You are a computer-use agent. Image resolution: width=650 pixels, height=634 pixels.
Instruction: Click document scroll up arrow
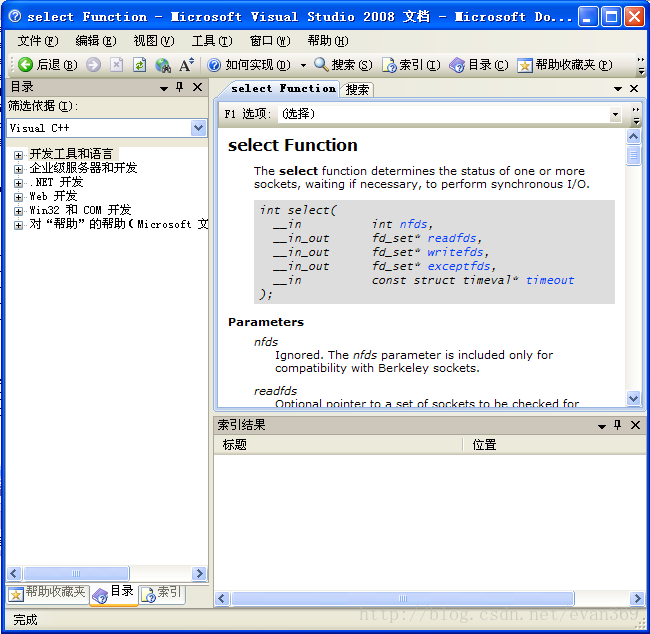coord(633,136)
